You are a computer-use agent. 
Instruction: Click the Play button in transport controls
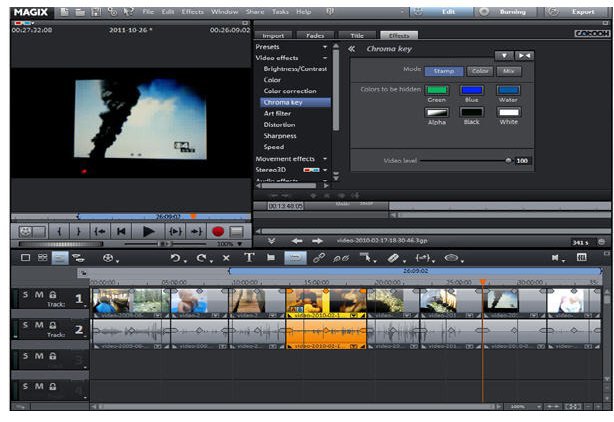148,231
